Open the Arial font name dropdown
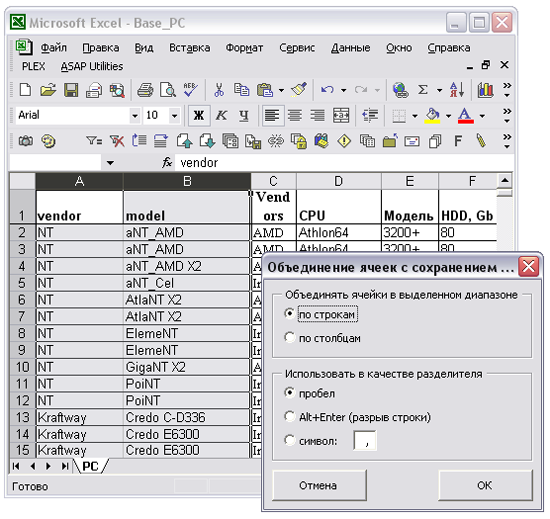550x519 pixels. tap(135, 115)
